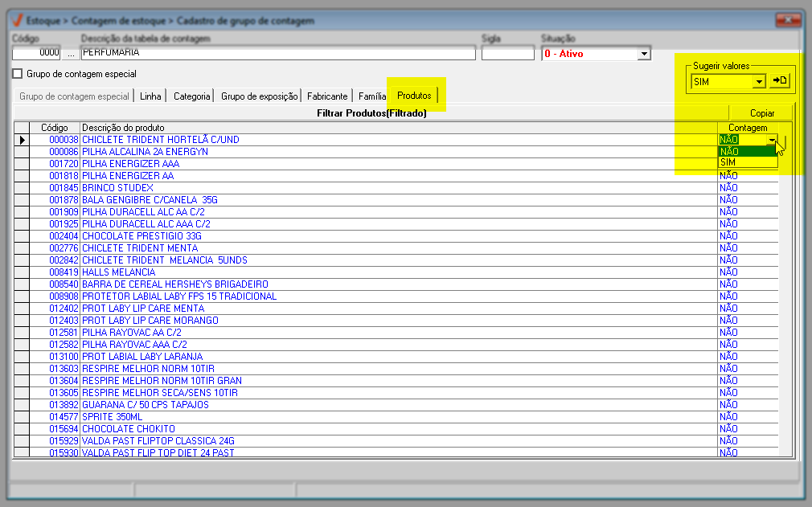Click the app logo in title bar
The image size is (812, 507).
[17, 21]
